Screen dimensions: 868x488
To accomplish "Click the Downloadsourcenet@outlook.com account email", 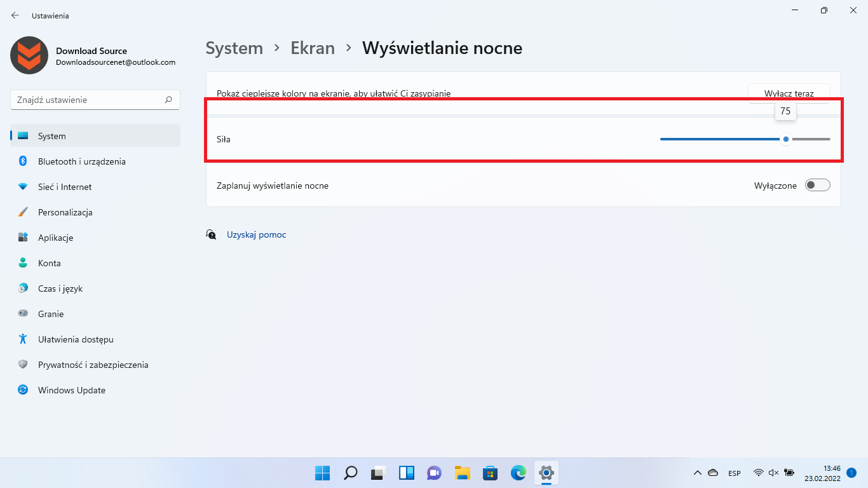I will pos(116,62).
